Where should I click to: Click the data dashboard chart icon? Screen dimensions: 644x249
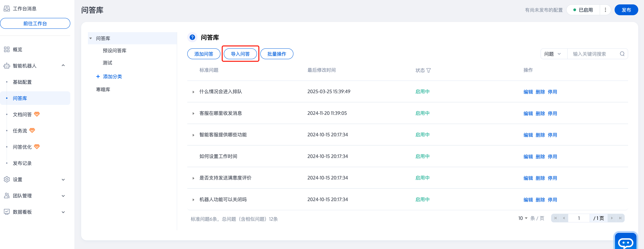pos(7,212)
